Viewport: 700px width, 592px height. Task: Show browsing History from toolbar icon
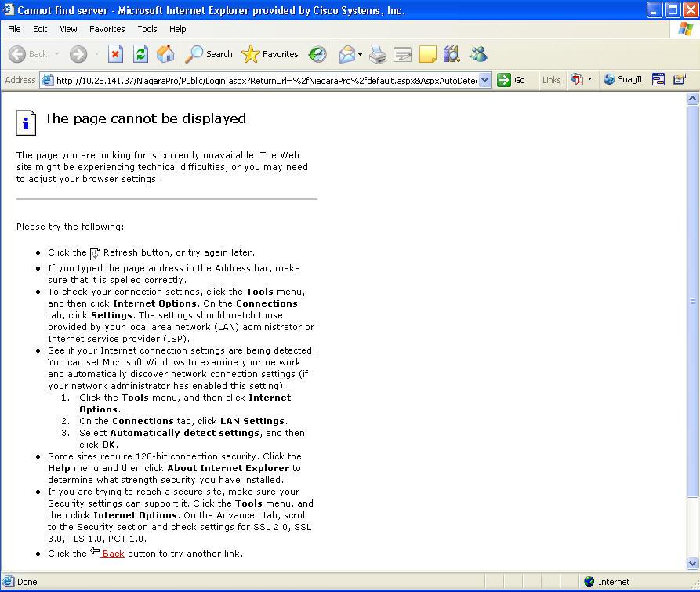point(317,54)
